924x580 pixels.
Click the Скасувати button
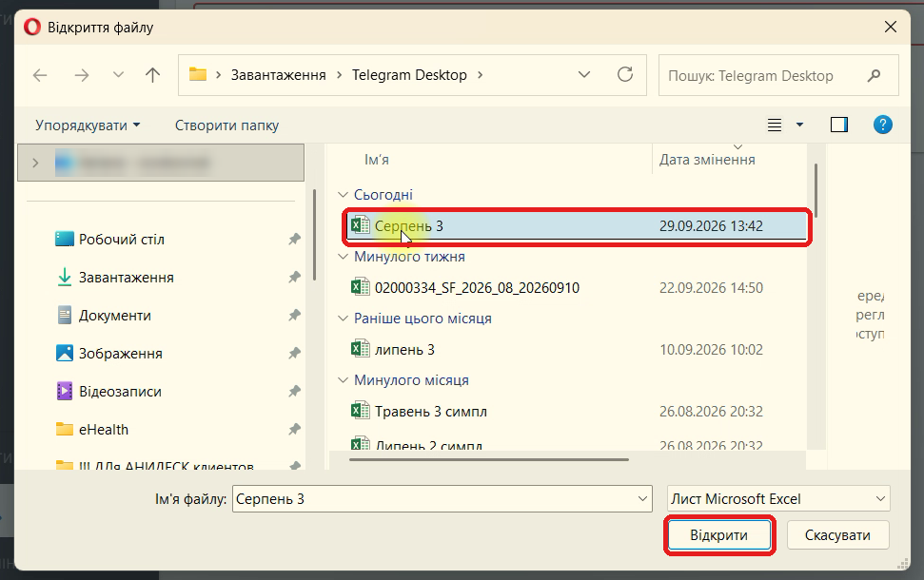[x=837, y=535]
